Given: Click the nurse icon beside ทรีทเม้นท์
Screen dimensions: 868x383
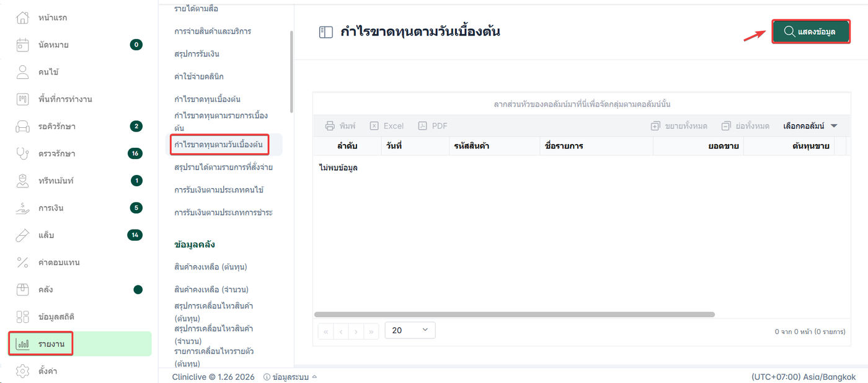Looking at the screenshot, I should (x=23, y=181).
